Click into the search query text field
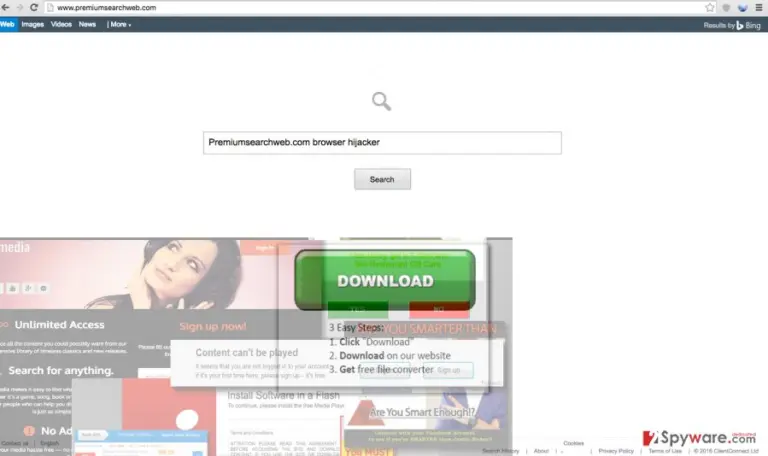 (382, 143)
